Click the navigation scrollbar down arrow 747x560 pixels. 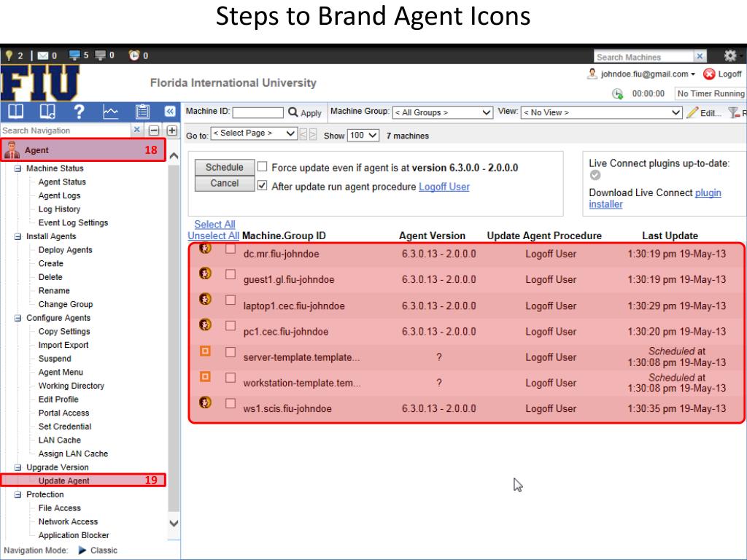coord(174,523)
